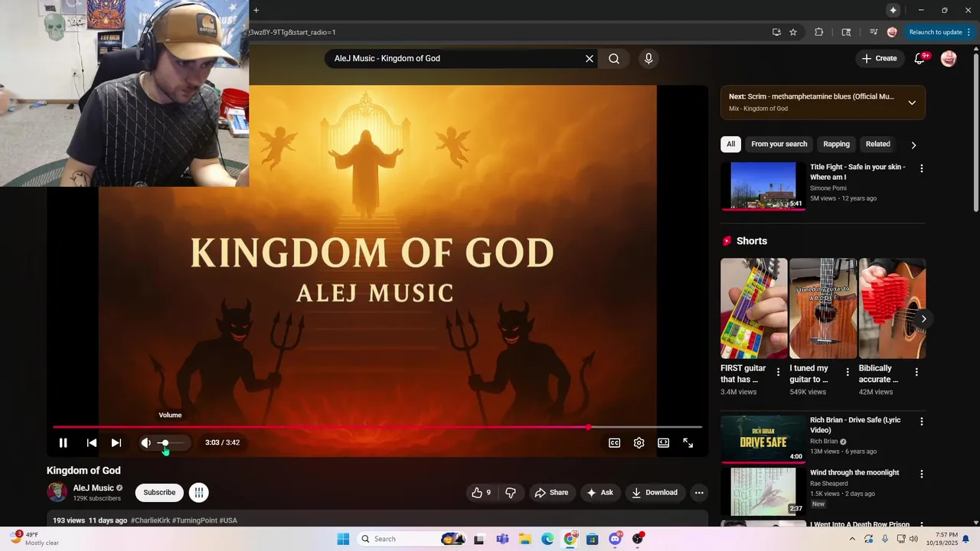Viewport: 980px width, 551px height.
Task: Show more filter chips with the arrow
Action: coord(913,145)
